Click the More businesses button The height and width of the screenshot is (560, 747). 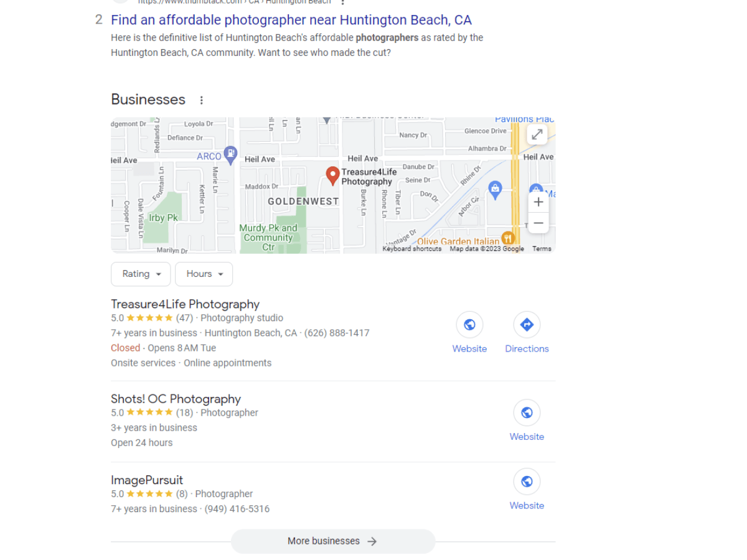[x=333, y=541]
